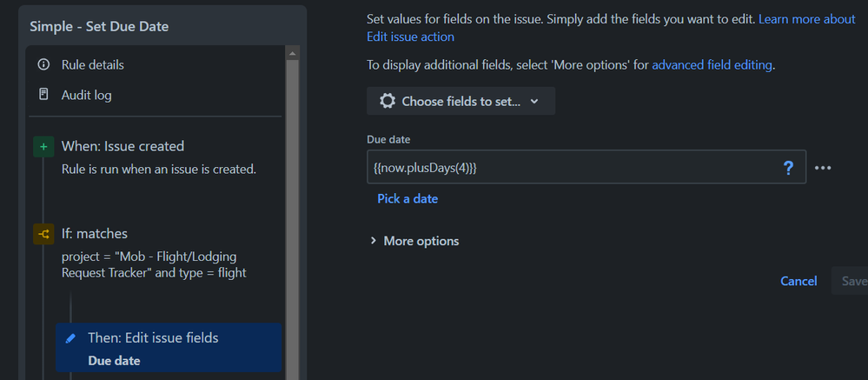Click the Cancel button
The height and width of the screenshot is (380, 868).
point(798,281)
